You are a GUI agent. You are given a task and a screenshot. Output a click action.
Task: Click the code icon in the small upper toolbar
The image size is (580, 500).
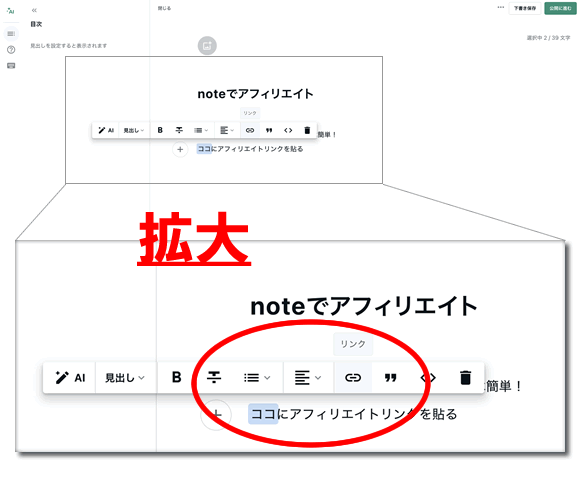point(288,130)
